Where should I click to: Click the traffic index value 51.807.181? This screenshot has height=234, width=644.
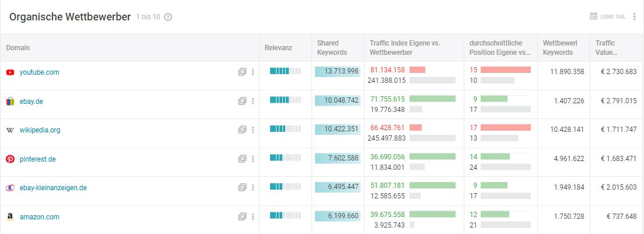pyautogui.click(x=387, y=186)
